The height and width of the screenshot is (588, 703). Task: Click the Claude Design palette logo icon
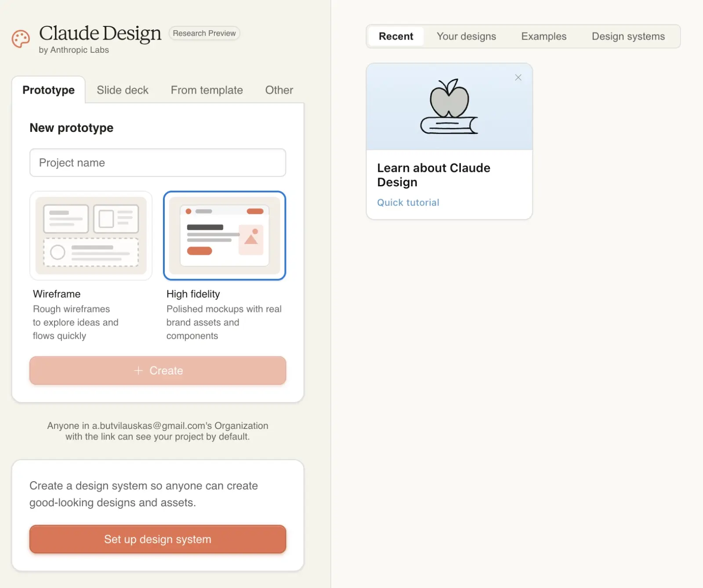pyautogui.click(x=21, y=39)
